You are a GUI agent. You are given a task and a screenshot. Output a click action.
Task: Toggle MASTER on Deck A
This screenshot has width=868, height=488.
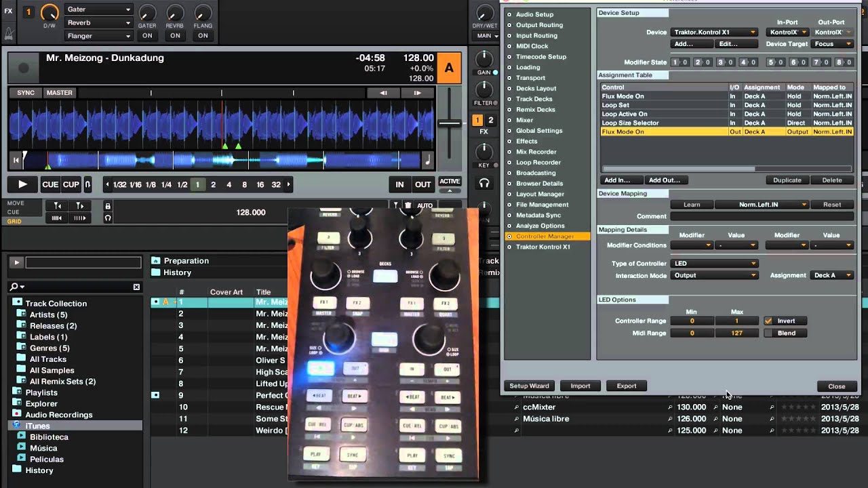[60, 93]
